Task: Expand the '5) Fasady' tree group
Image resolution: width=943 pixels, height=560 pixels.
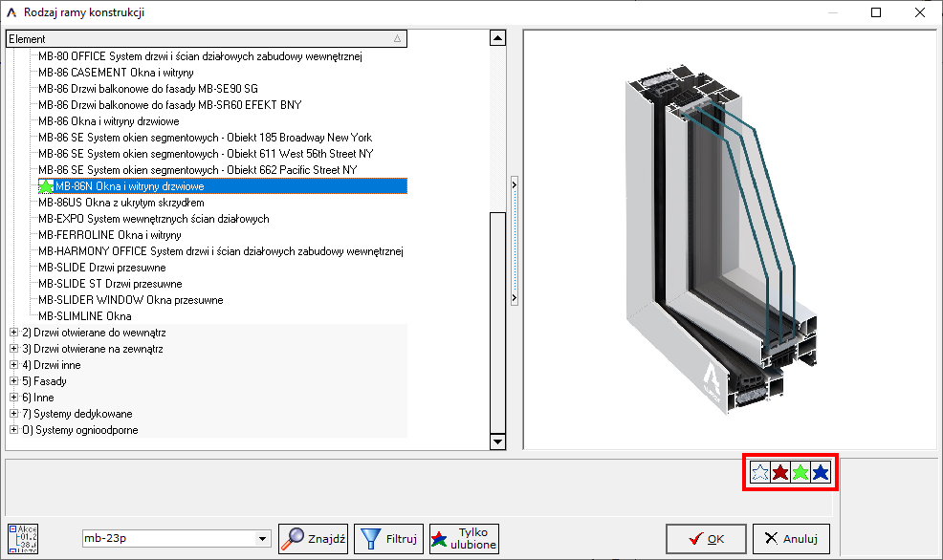Action: pos(13,381)
